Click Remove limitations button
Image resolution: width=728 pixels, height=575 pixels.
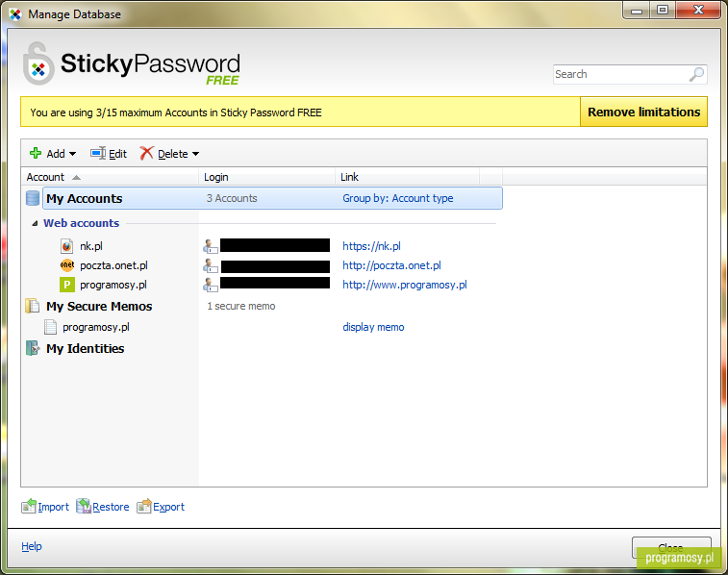click(643, 112)
